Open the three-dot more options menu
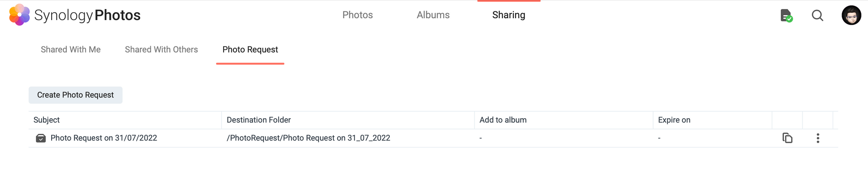Image resolution: width=868 pixels, height=186 pixels. tap(818, 138)
